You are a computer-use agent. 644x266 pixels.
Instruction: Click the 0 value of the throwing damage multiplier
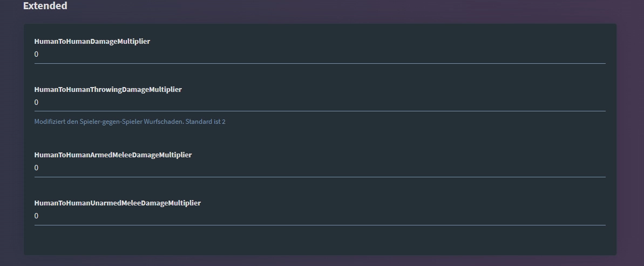pyautogui.click(x=37, y=103)
